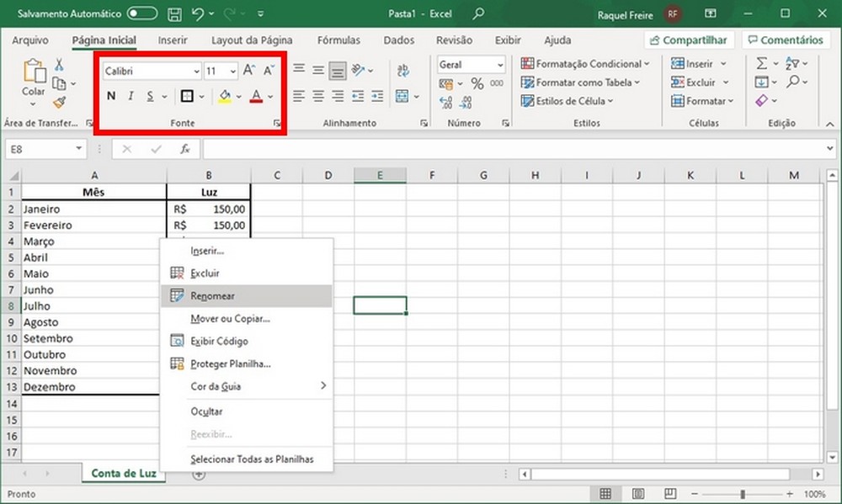Open the Calibri font name dropdown
Image resolution: width=842 pixels, height=504 pixels.
[x=196, y=72]
